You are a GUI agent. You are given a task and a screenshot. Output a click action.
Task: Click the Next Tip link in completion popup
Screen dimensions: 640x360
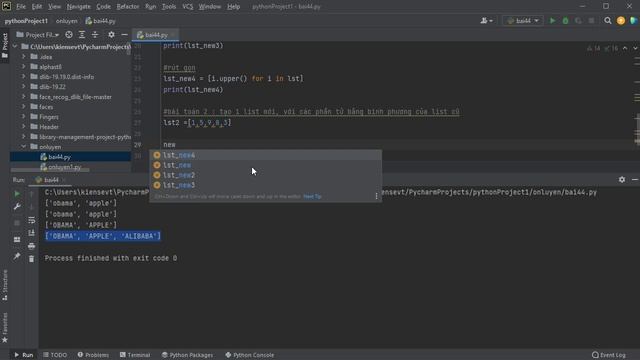tap(312, 196)
